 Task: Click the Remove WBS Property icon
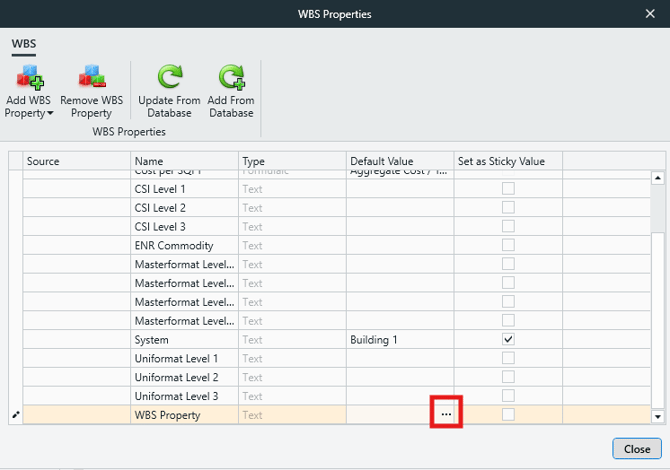91,77
